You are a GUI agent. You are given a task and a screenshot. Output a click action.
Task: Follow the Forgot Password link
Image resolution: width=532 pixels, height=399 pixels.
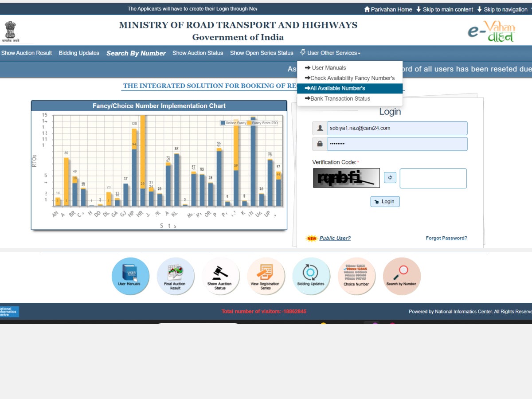click(446, 238)
